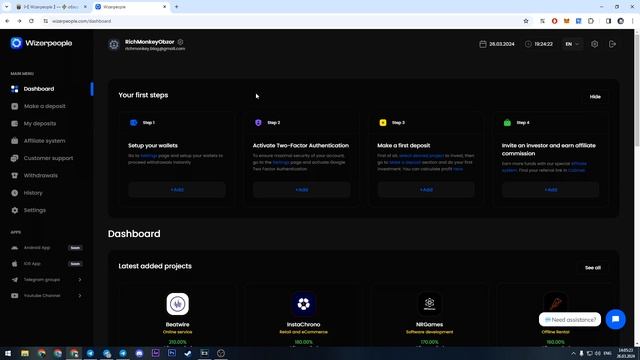
Task: Bookmark this page with star icon
Action: (x=526, y=21)
